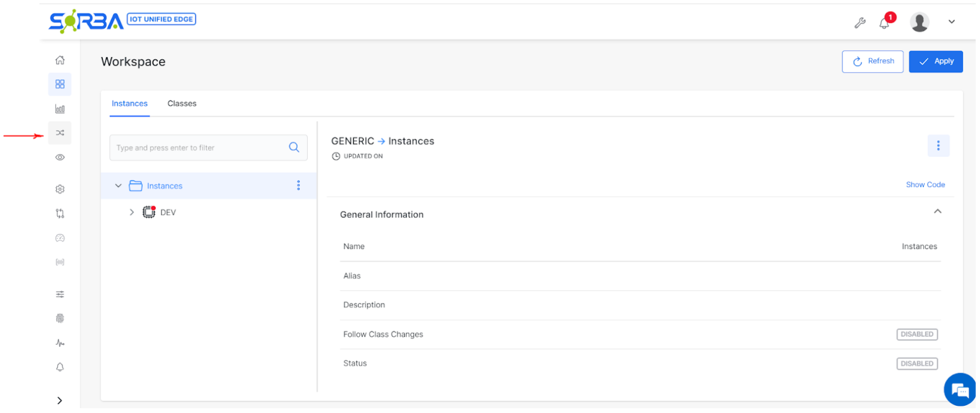Viewport: 980px width, 413px height.
Task: Collapse the General Information section
Action: click(937, 212)
